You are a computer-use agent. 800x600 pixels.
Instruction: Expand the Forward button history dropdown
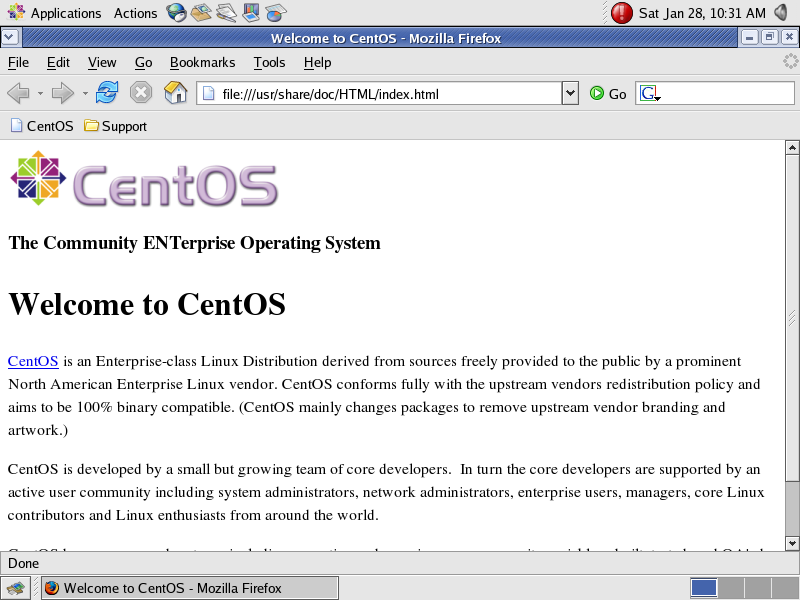coord(85,94)
